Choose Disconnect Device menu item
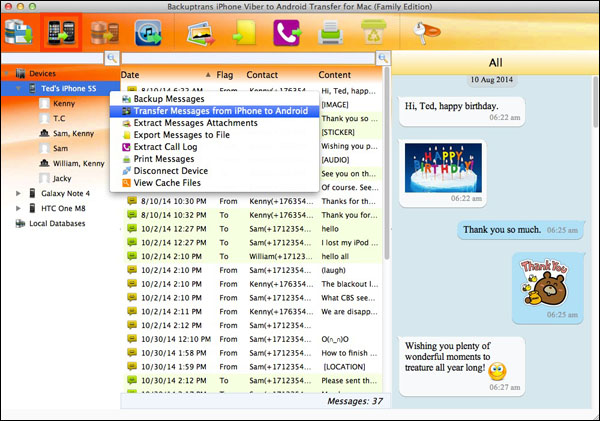Screen dimensions: 600x421 tap(214, 171)
